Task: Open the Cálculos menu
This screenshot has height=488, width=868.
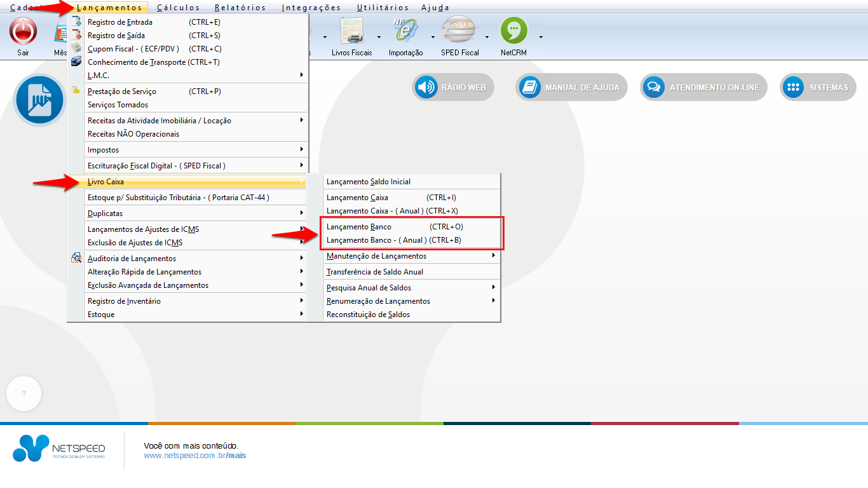Action: pos(178,8)
